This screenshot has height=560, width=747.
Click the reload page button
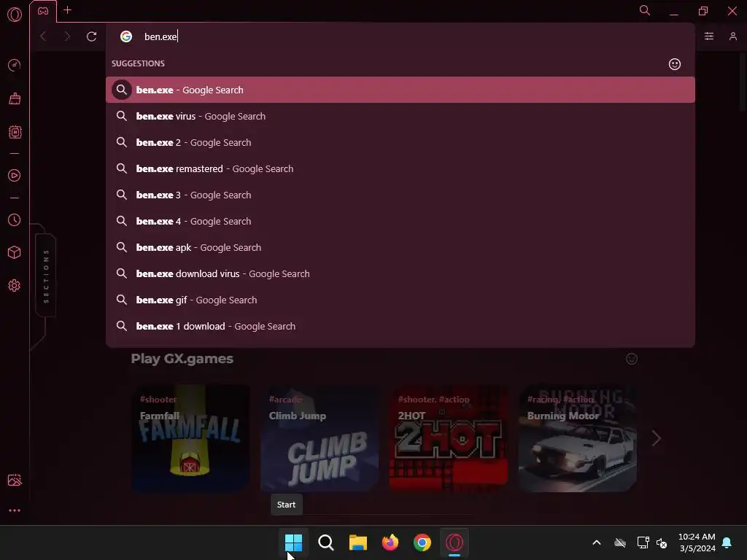click(91, 36)
